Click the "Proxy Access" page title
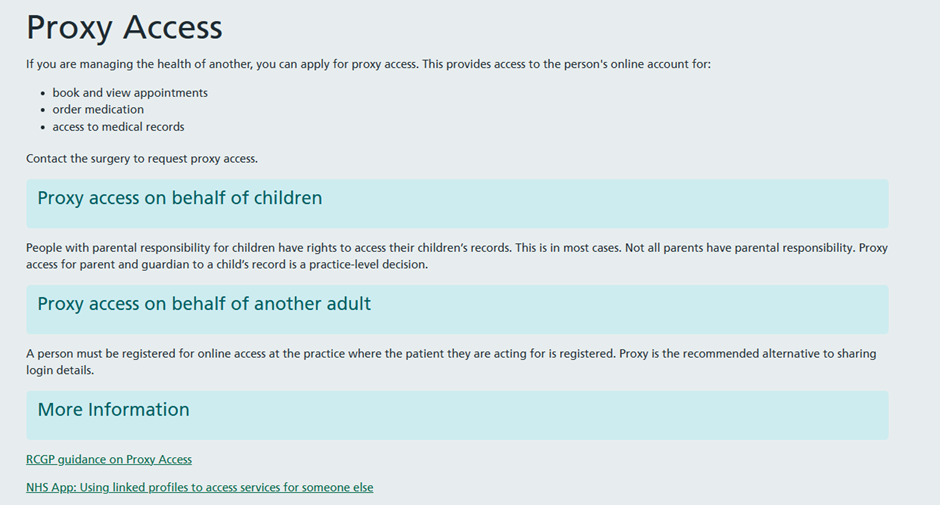The width and height of the screenshot is (940, 505). (x=124, y=28)
